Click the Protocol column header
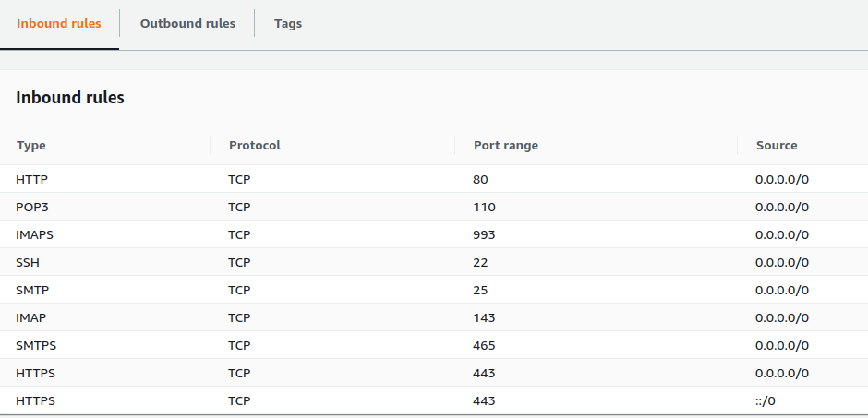868x418 pixels. [x=254, y=145]
